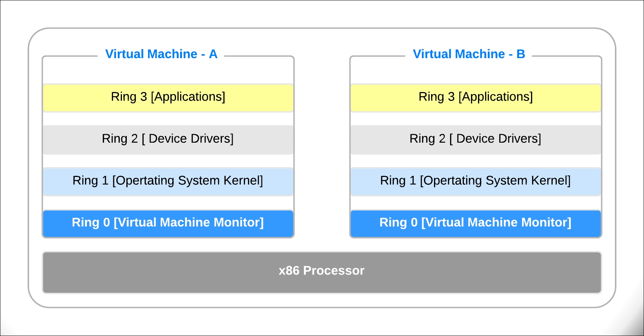Click the 'Virtual Machine - B' title
The width and height of the screenshot is (644, 336).
469,54
